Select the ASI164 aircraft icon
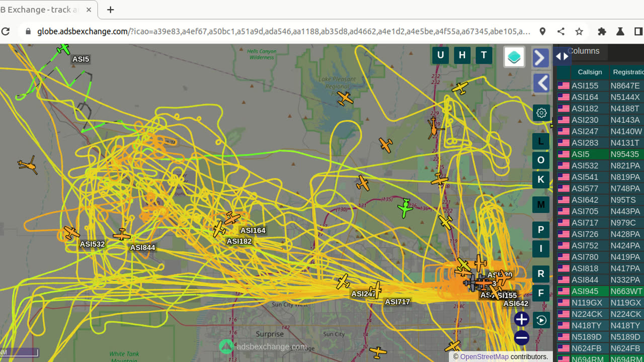 click(232, 218)
